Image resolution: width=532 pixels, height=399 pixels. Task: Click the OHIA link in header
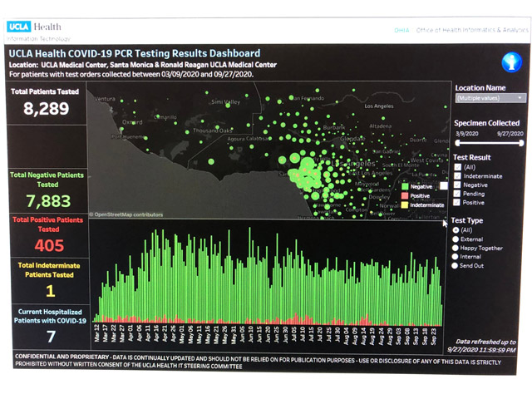click(x=401, y=30)
